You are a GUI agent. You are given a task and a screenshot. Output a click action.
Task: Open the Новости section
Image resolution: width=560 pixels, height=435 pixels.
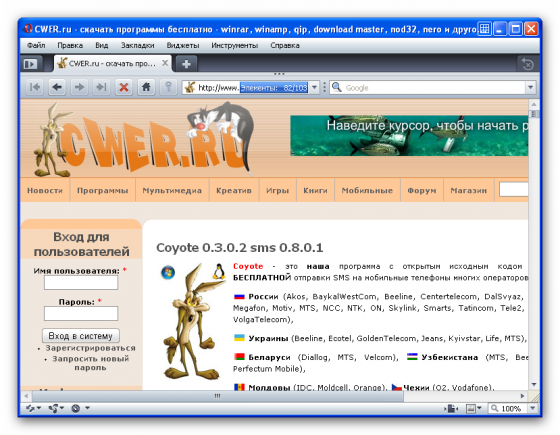pyautogui.click(x=45, y=190)
